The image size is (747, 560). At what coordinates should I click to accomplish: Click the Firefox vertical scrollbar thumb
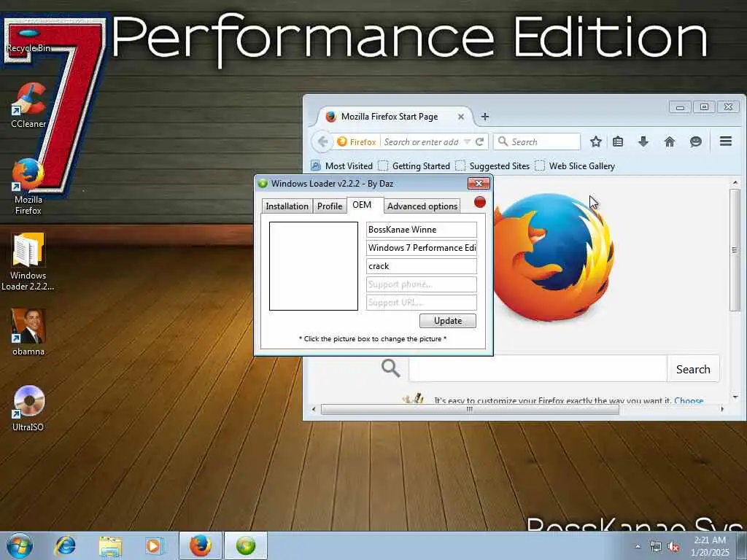pyautogui.click(x=735, y=250)
